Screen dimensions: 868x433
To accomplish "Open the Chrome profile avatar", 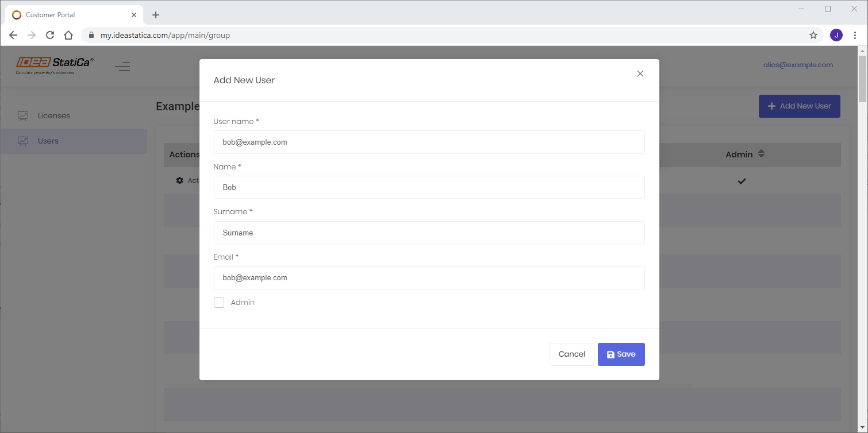I will pos(836,35).
